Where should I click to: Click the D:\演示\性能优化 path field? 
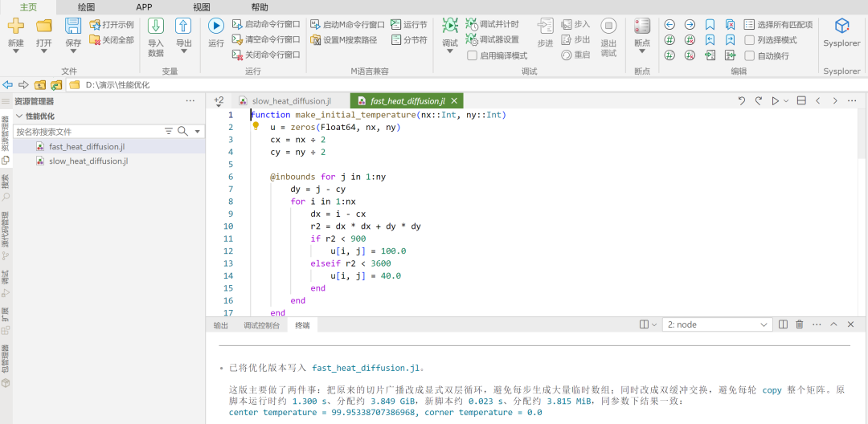467,85
